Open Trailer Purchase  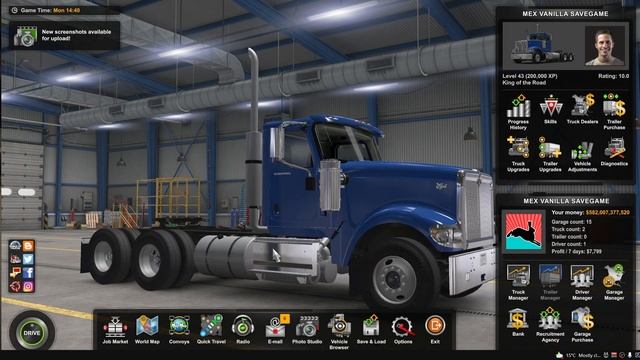[614, 112]
